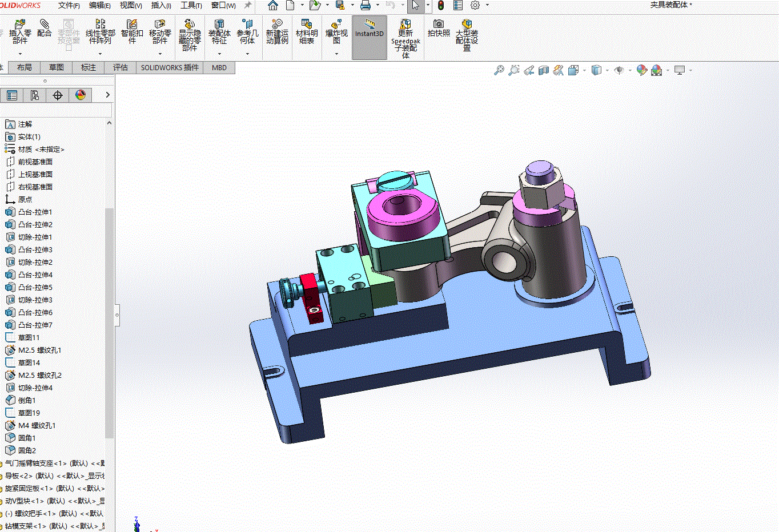Switch to the SOLIDWORKS 插件 tab
Screen dimensions: 779x532
(170, 67)
